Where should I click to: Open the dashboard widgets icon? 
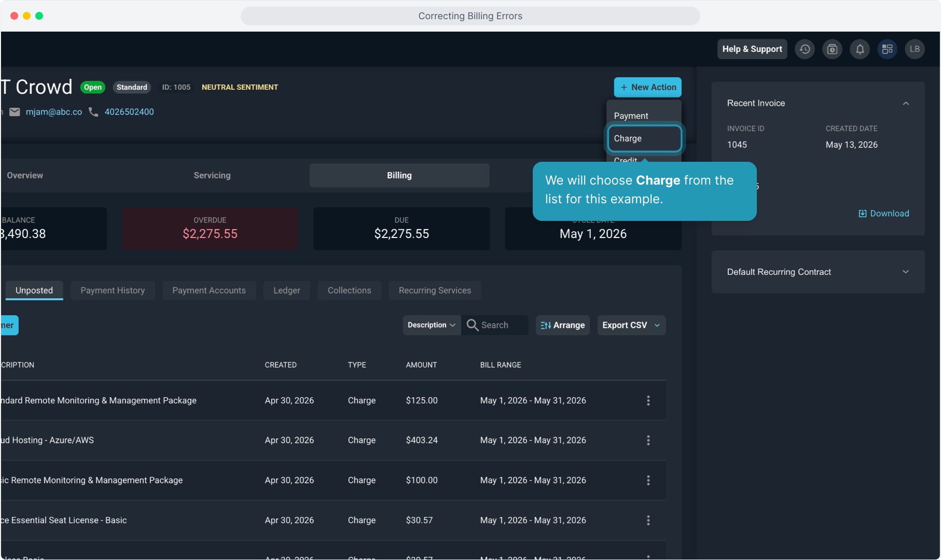click(x=887, y=49)
